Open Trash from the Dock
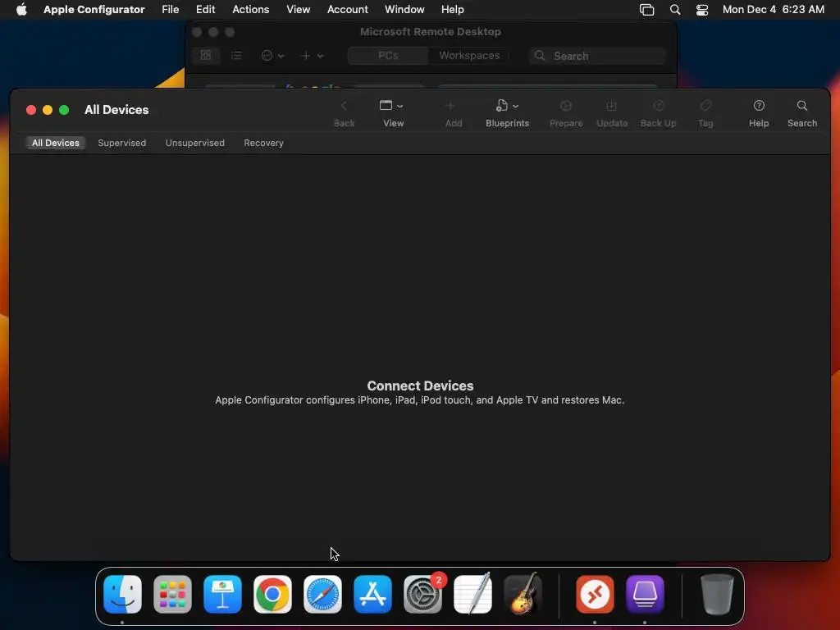Screen dimensions: 840x630 click(717, 595)
